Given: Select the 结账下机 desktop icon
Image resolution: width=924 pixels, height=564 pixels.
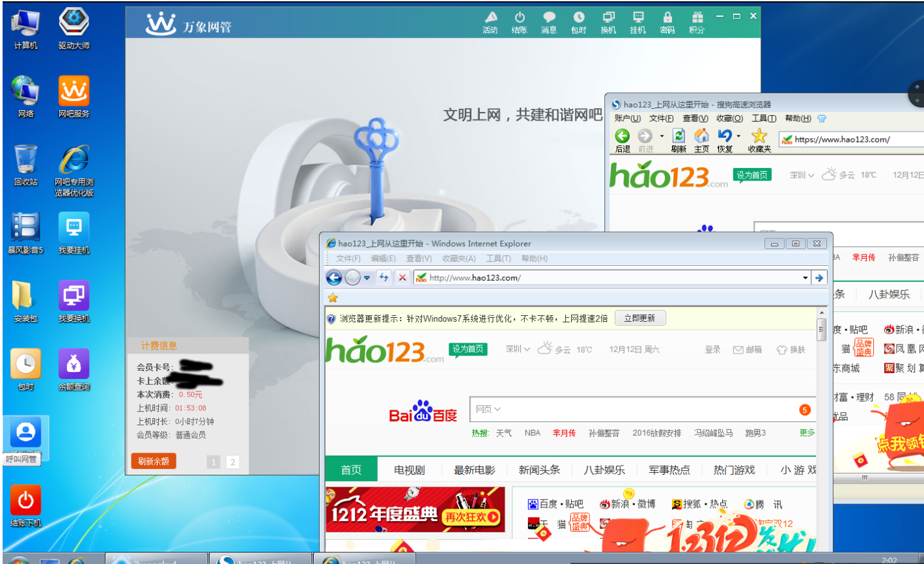Looking at the screenshot, I should [25, 506].
